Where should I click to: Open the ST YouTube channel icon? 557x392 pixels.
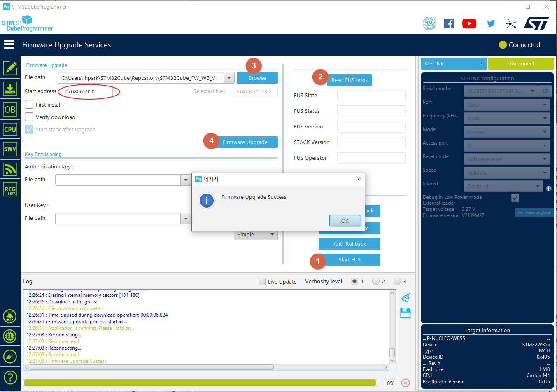[x=469, y=23]
